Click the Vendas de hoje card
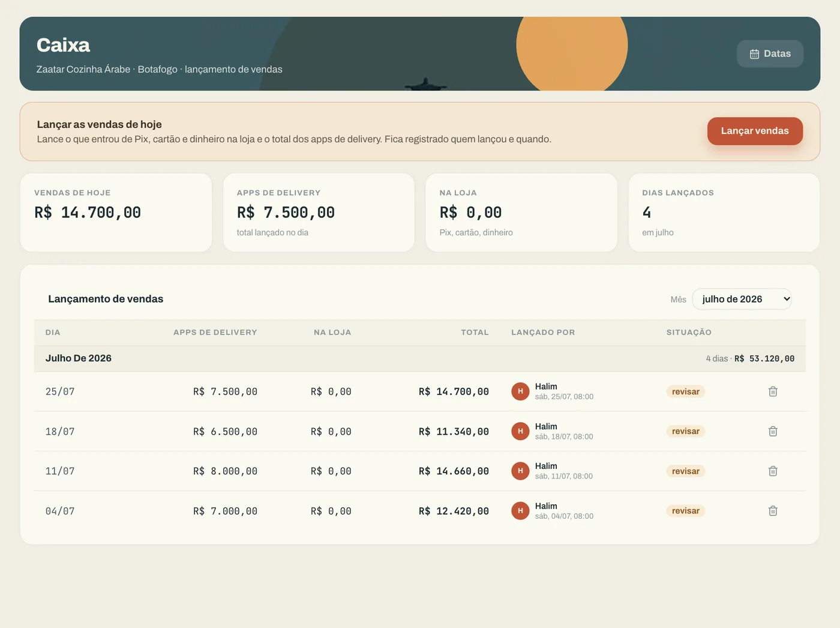 (116, 213)
